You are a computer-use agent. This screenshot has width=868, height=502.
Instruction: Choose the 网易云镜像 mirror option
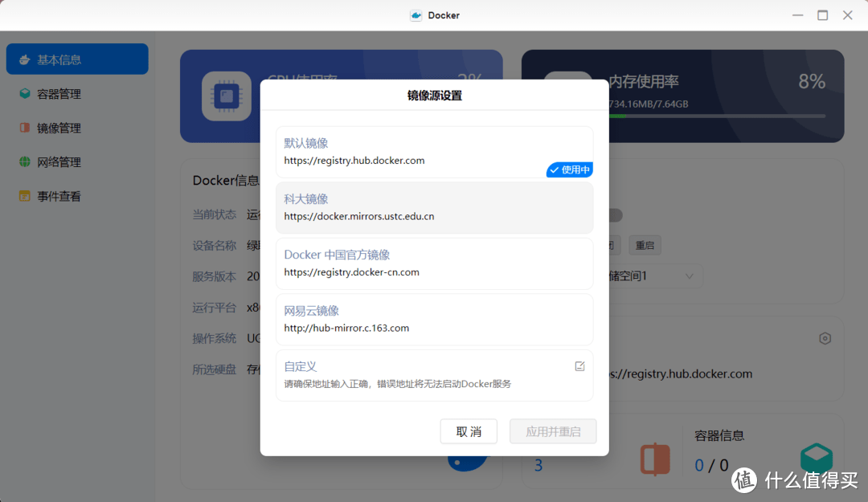click(435, 320)
